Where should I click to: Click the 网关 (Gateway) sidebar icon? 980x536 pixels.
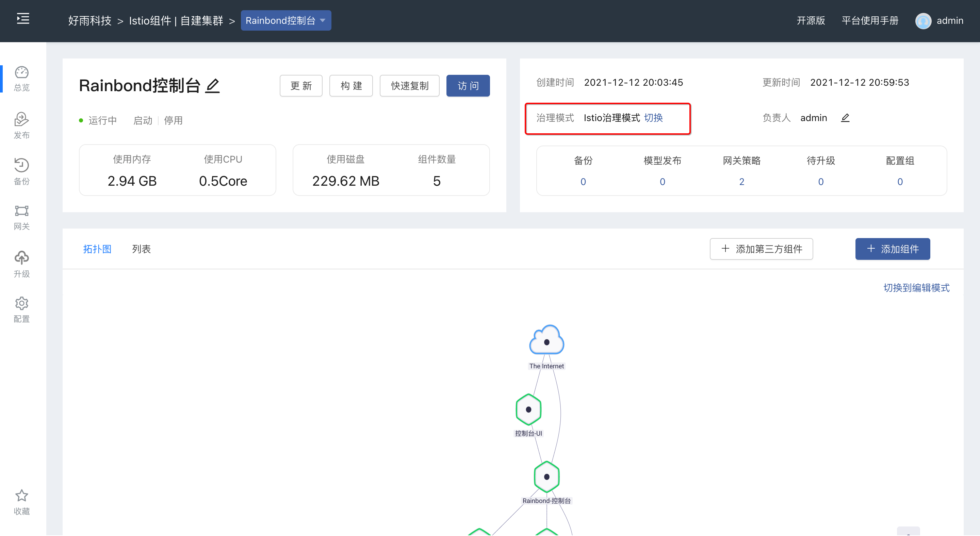click(22, 218)
